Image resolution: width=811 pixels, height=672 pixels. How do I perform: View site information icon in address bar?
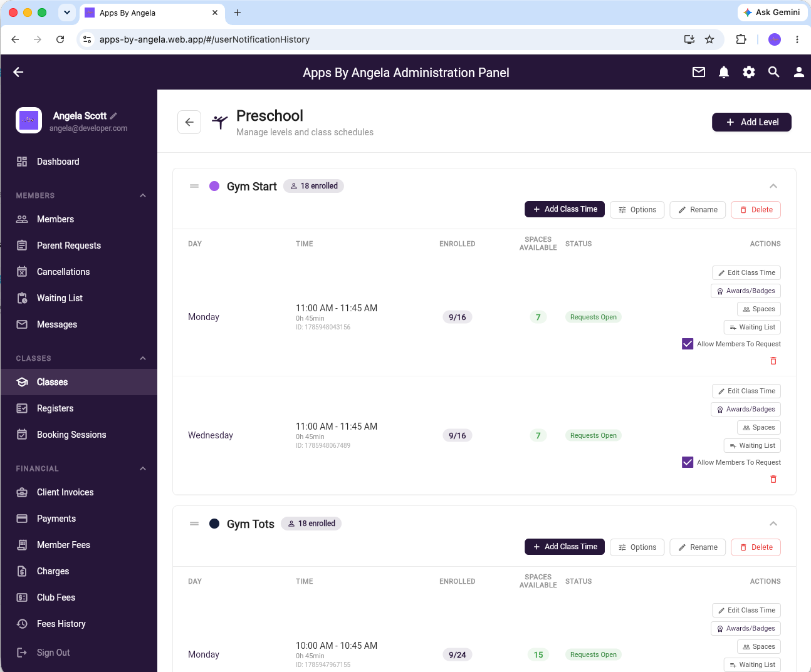pyautogui.click(x=87, y=39)
